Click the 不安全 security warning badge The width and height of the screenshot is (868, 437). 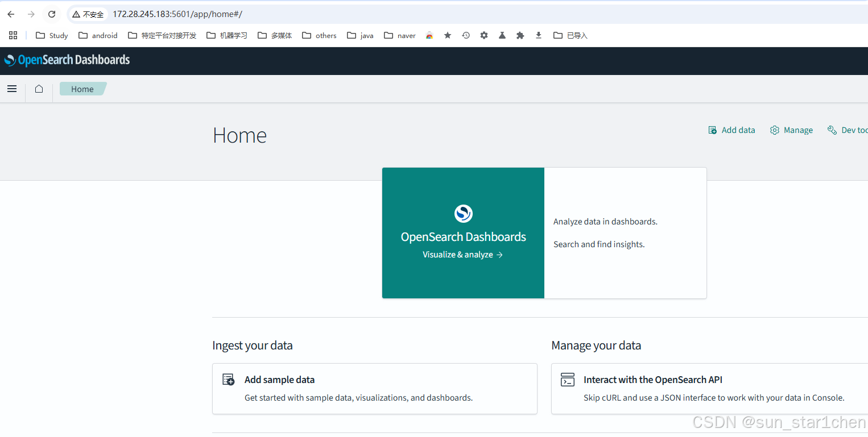[x=88, y=14]
